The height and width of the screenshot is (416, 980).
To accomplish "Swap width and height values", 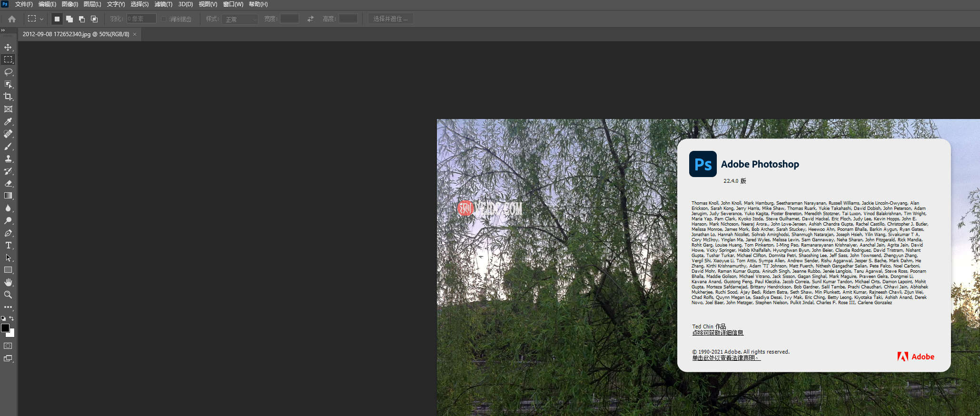I will click(311, 19).
